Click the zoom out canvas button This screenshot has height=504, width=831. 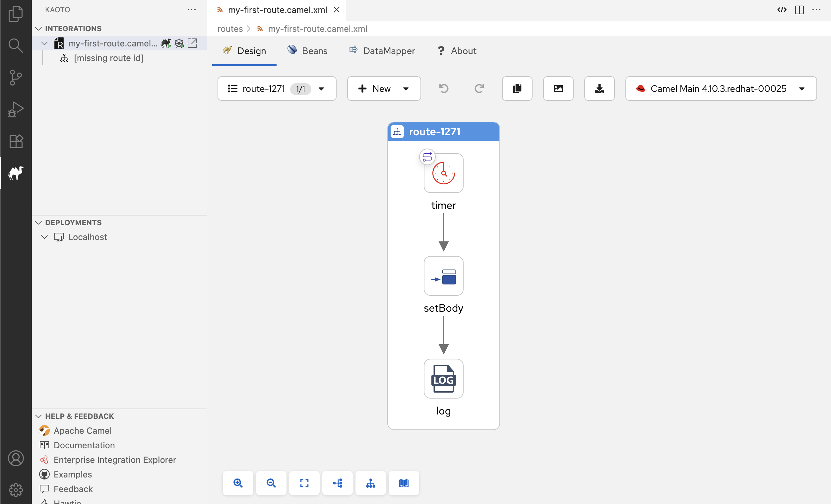pyautogui.click(x=271, y=483)
